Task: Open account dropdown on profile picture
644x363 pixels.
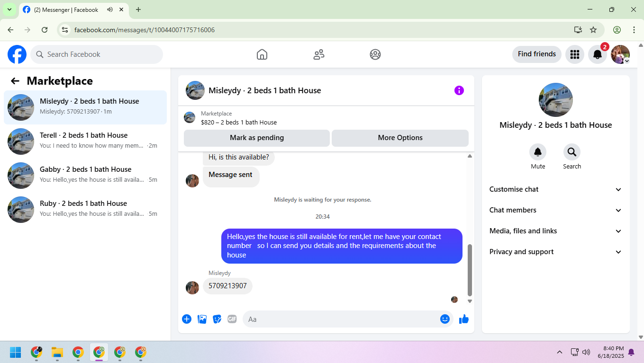Action: click(626, 61)
